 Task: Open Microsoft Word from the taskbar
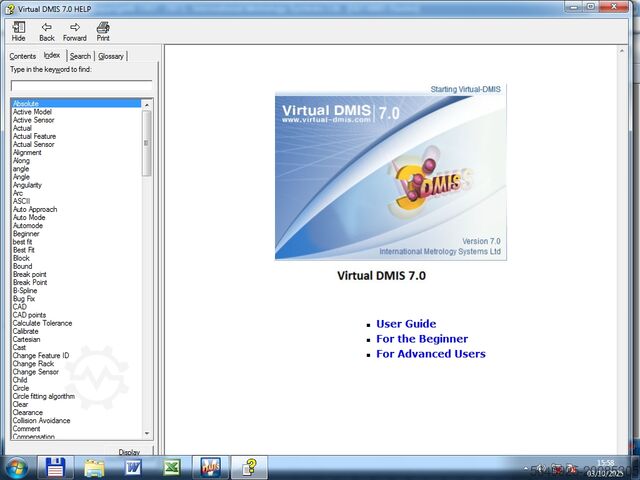pos(133,467)
